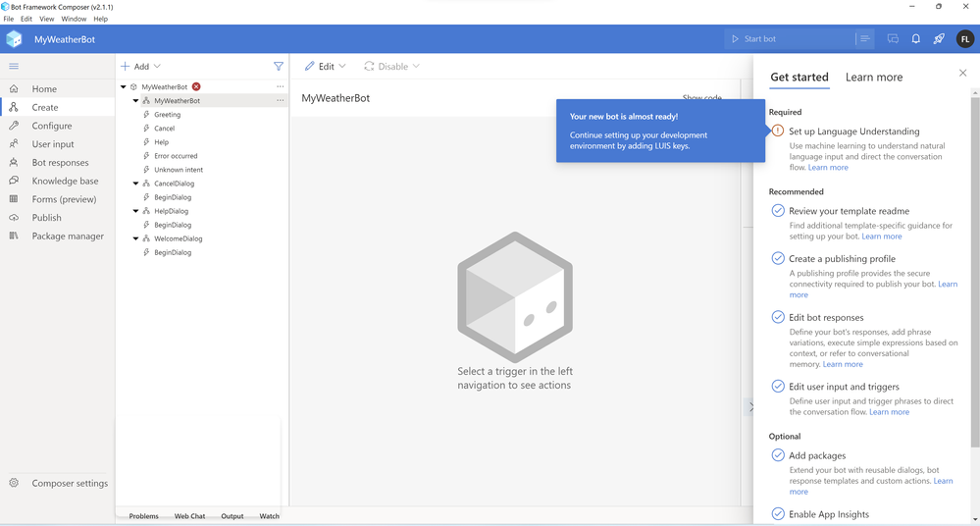The height and width of the screenshot is (526, 980).
Task: Click the checkmark for Create a publishing profile
Action: pyautogui.click(x=778, y=258)
